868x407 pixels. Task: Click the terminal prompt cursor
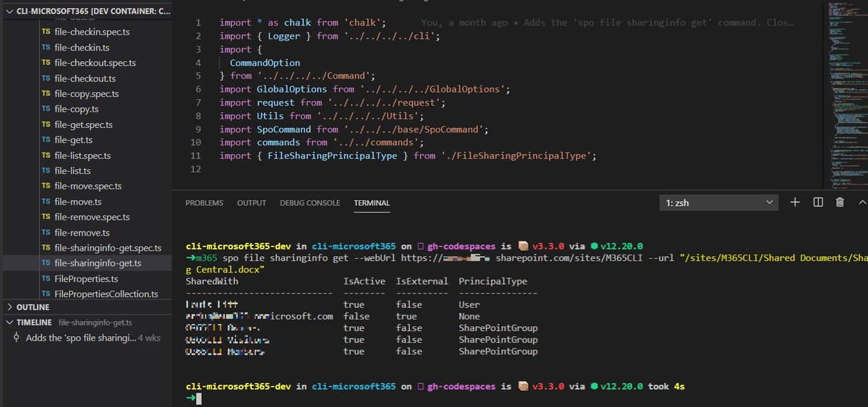point(198,398)
